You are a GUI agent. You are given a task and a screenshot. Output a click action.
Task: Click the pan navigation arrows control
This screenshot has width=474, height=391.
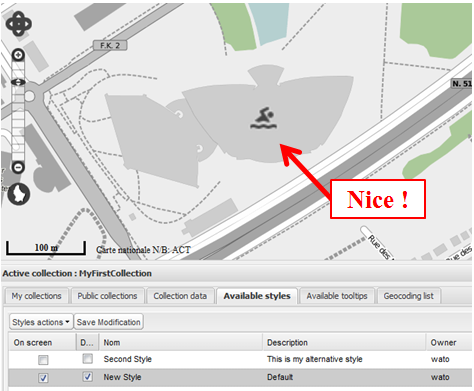tap(19, 24)
